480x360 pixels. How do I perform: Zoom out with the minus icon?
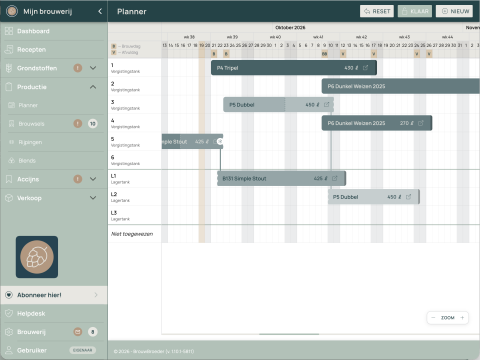click(x=433, y=318)
